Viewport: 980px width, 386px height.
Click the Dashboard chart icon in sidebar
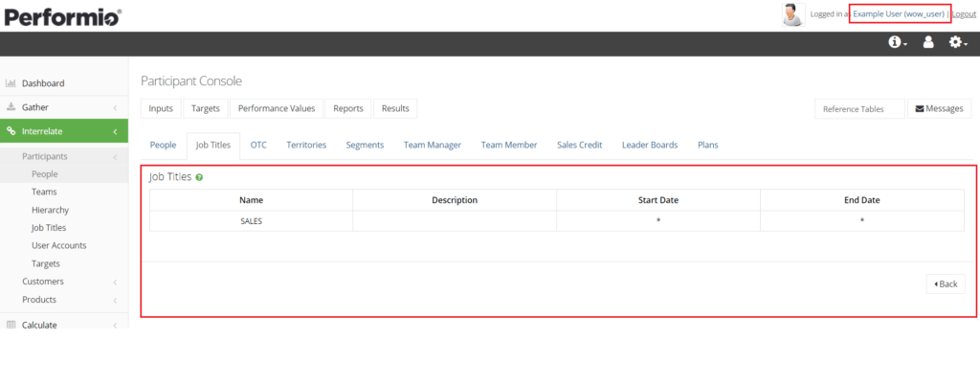tap(11, 83)
